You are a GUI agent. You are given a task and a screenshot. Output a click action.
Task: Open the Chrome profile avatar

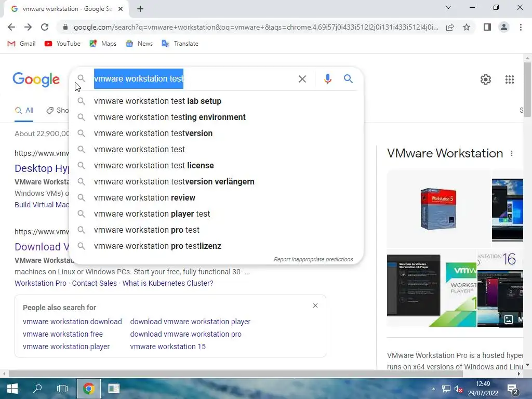(x=504, y=27)
